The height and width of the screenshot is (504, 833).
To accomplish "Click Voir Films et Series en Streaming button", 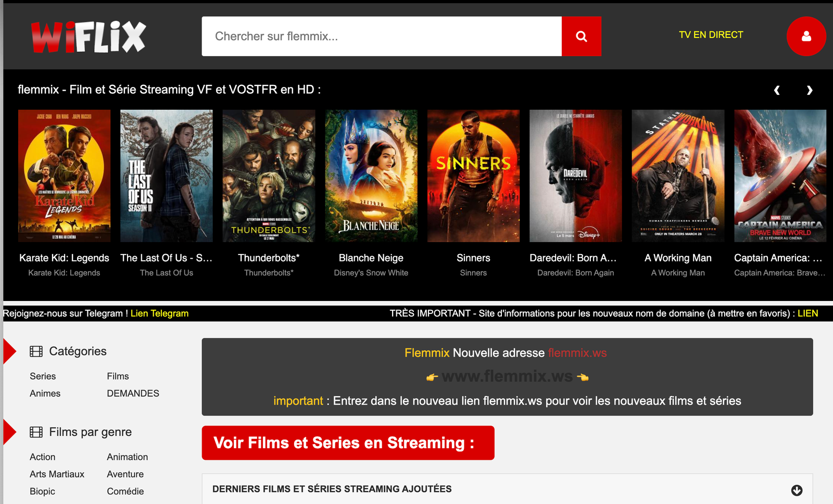I will [x=348, y=443].
